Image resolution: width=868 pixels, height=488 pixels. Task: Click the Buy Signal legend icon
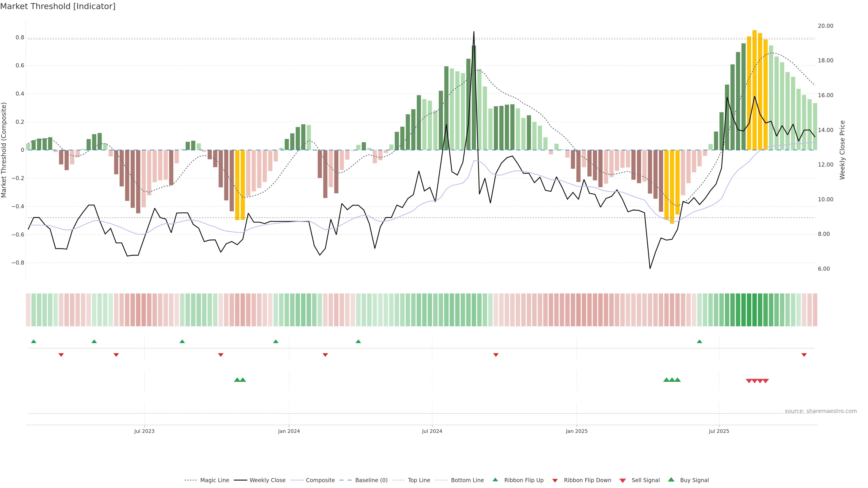(671, 480)
